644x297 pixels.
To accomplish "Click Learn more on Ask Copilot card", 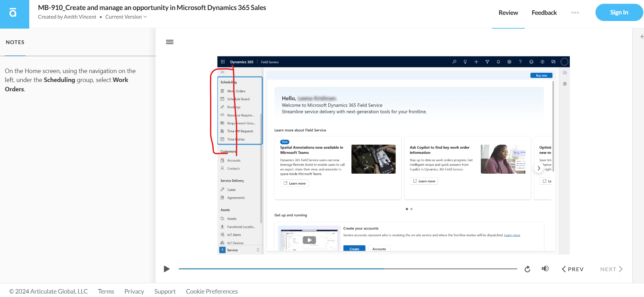I will 424,181.
